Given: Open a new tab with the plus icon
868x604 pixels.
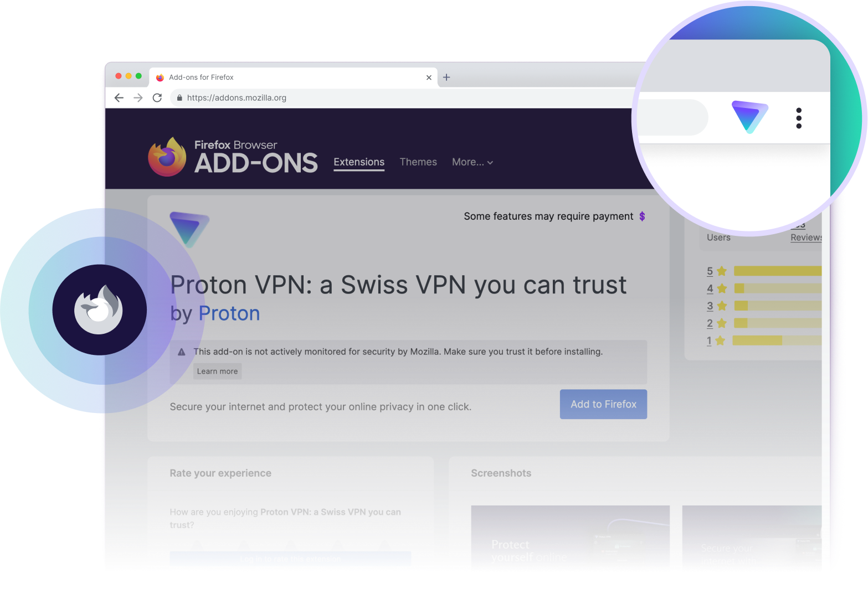Looking at the screenshot, I should point(446,78).
